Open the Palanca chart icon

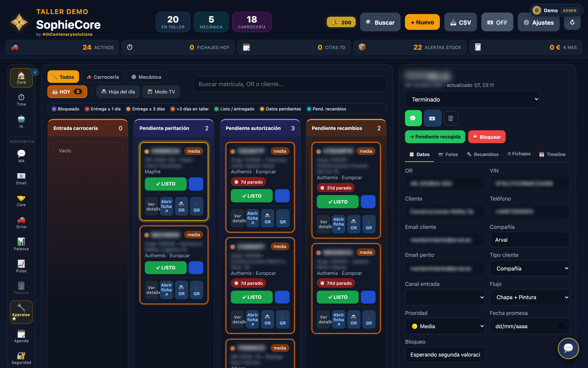point(21,244)
